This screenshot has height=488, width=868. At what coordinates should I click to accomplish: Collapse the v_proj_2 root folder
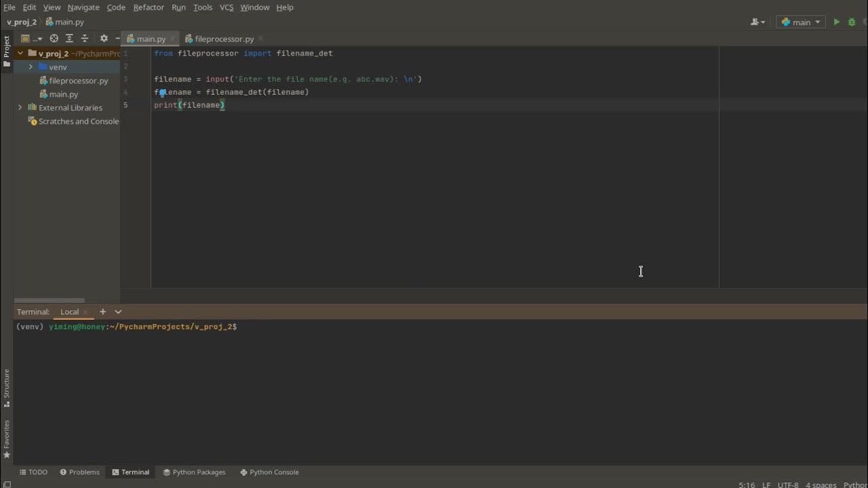coord(20,54)
